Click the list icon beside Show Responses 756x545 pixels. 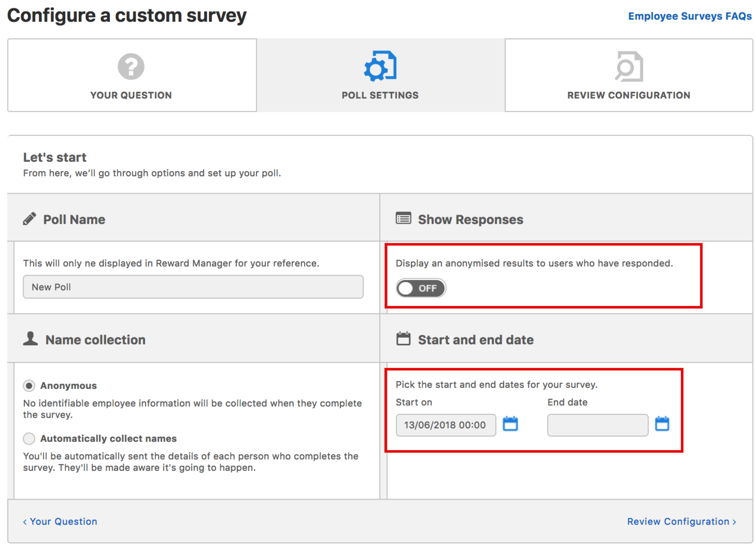(403, 218)
